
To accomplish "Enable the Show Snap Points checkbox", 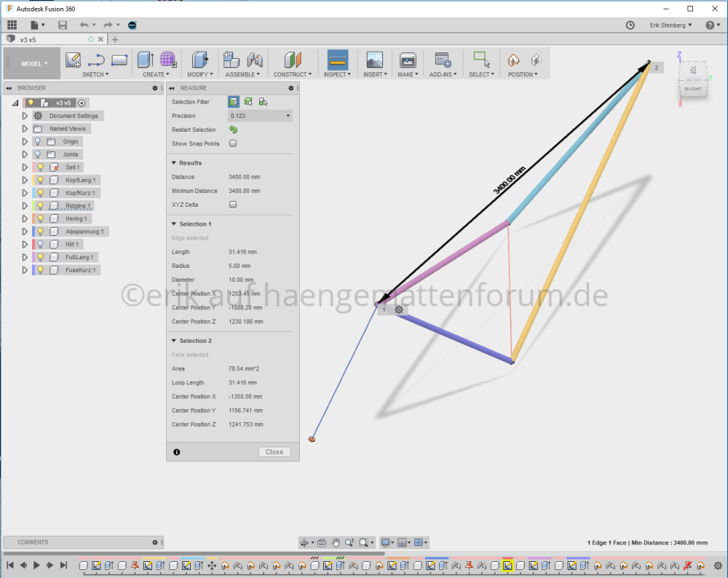I will [x=233, y=143].
